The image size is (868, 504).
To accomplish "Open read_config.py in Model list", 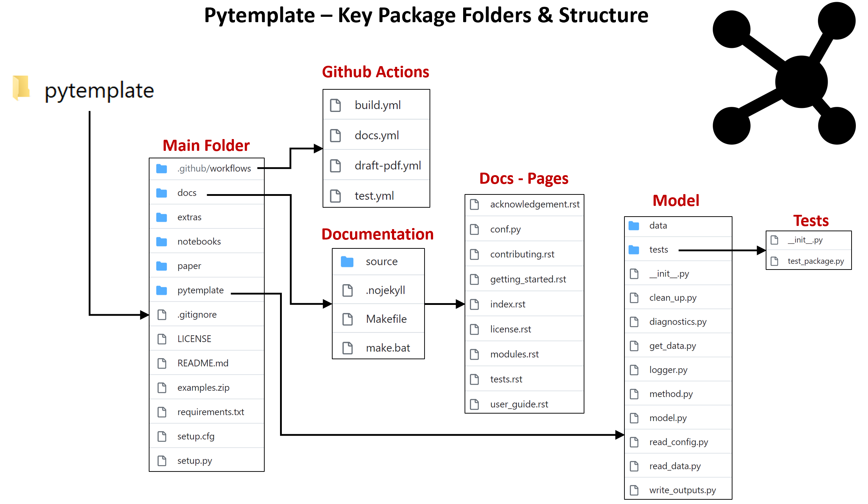I will 678,442.
